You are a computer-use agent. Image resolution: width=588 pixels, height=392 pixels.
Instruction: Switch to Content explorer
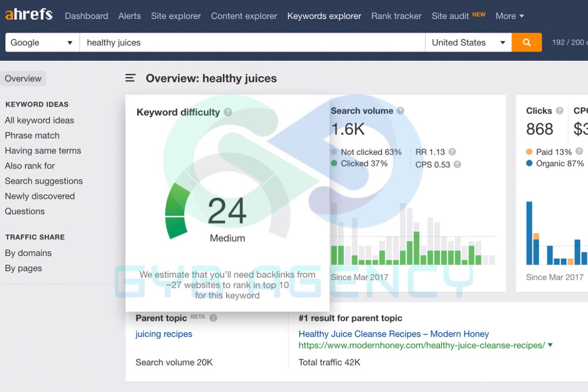pyautogui.click(x=244, y=16)
